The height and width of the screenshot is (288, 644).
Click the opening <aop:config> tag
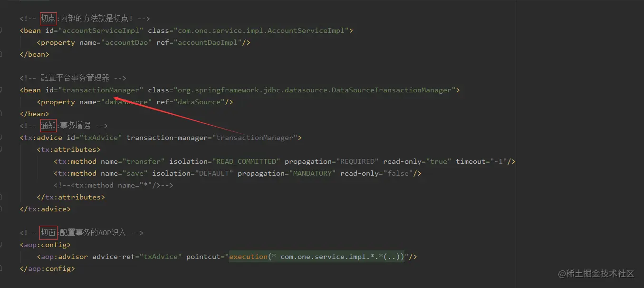(x=45, y=245)
